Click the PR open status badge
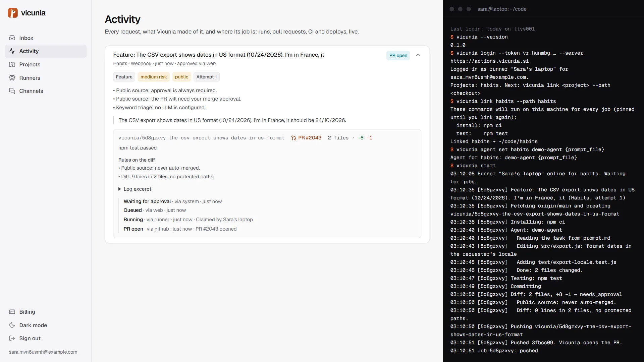 pos(398,55)
